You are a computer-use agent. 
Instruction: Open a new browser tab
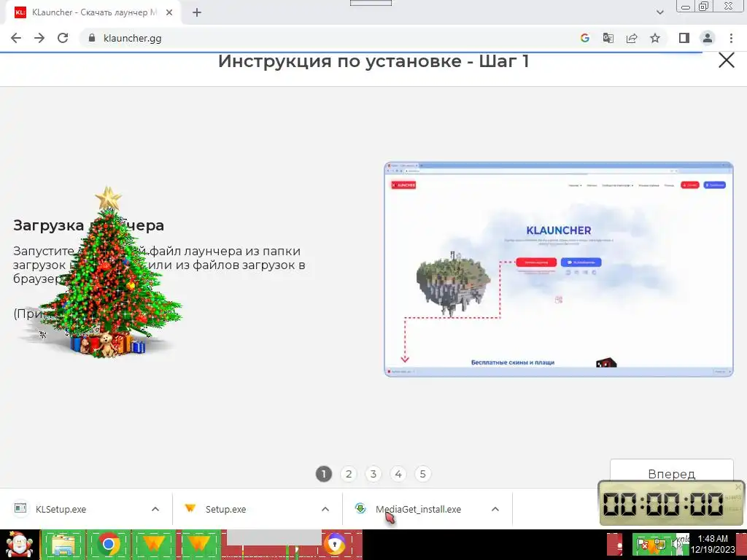click(x=197, y=13)
